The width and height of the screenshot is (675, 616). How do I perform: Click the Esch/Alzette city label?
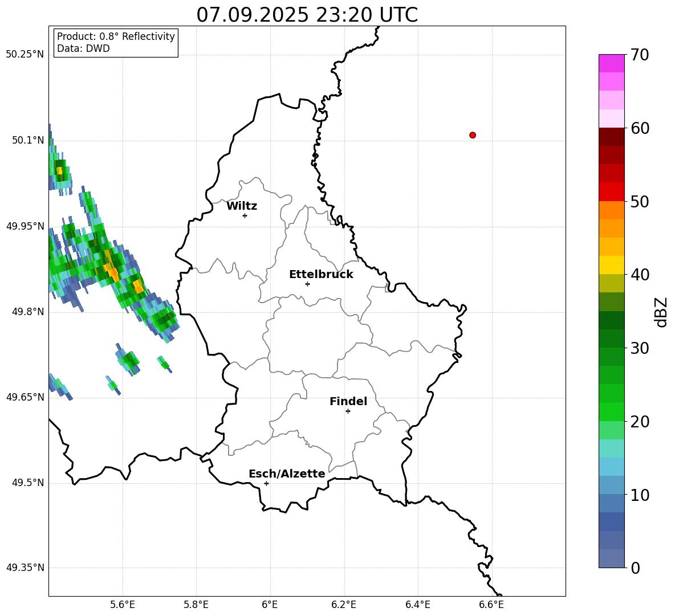point(287,474)
